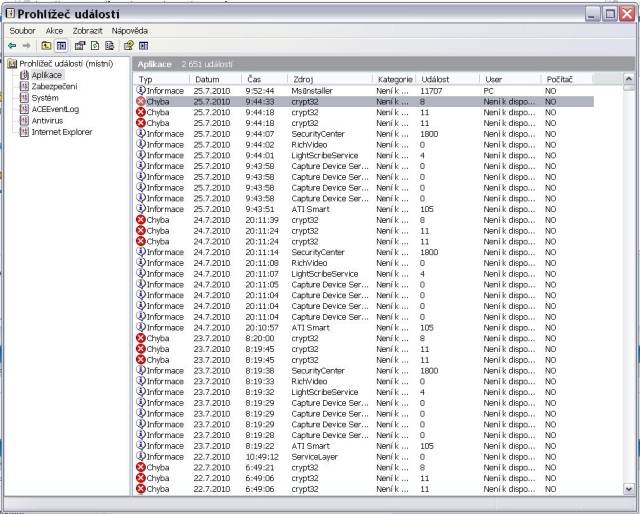Click the PC user cell
This screenshot has width=640, height=514.
pyautogui.click(x=488, y=91)
